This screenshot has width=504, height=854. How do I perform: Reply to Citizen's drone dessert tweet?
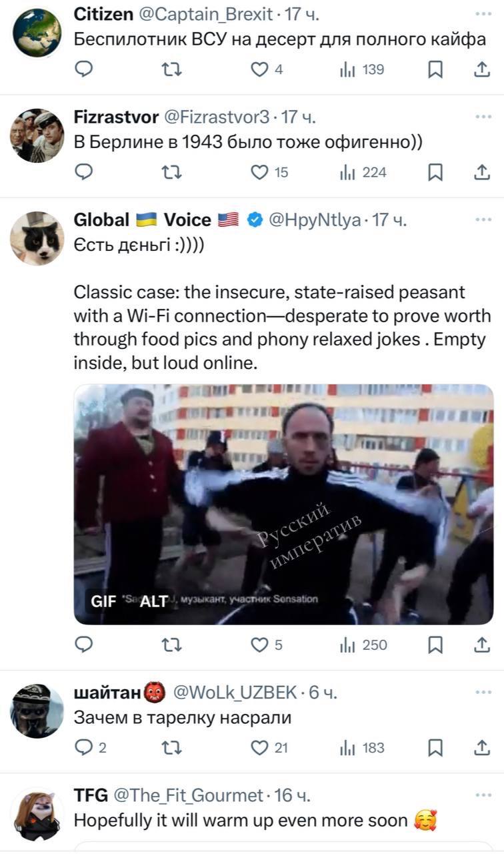click(x=83, y=69)
